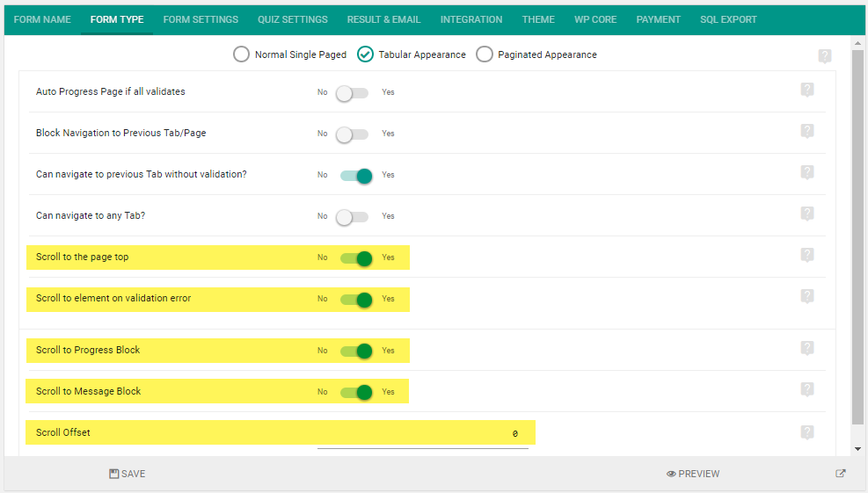Screen dimensions: 868x493
Task: Click the form type help icon at top
Action: [x=825, y=56]
